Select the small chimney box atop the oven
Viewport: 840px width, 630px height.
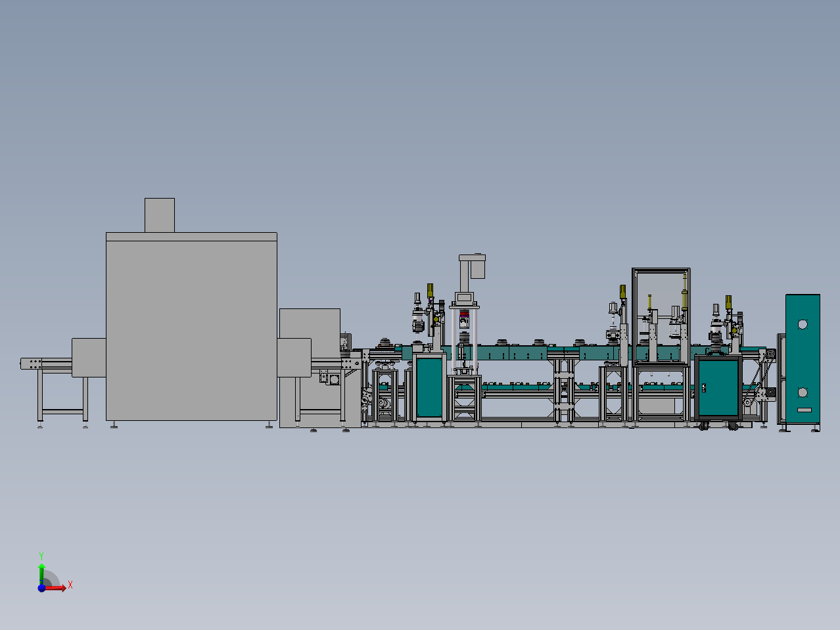click(x=160, y=215)
